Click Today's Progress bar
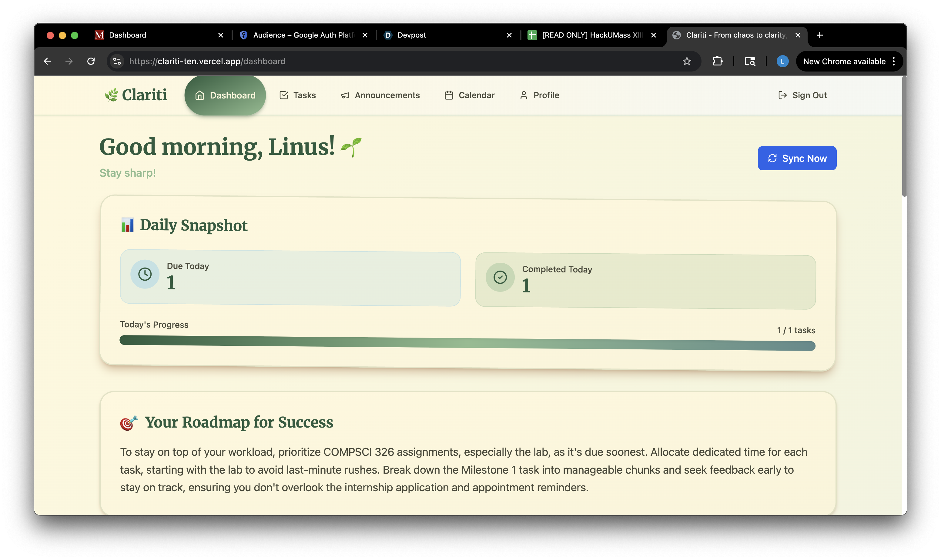The image size is (941, 560). (x=467, y=343)
